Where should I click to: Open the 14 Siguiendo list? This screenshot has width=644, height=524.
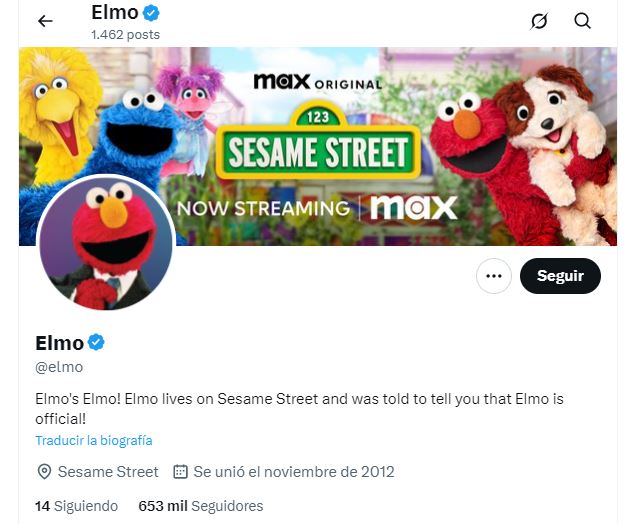tap(76, 506)
